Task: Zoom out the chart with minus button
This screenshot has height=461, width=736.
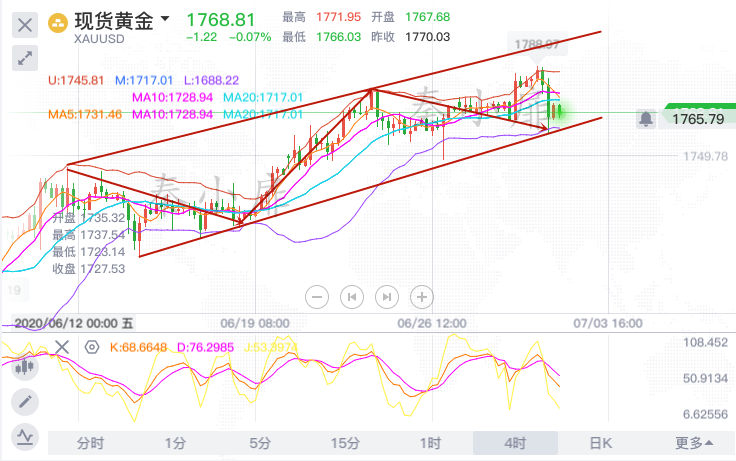Action: coord(318,296)
